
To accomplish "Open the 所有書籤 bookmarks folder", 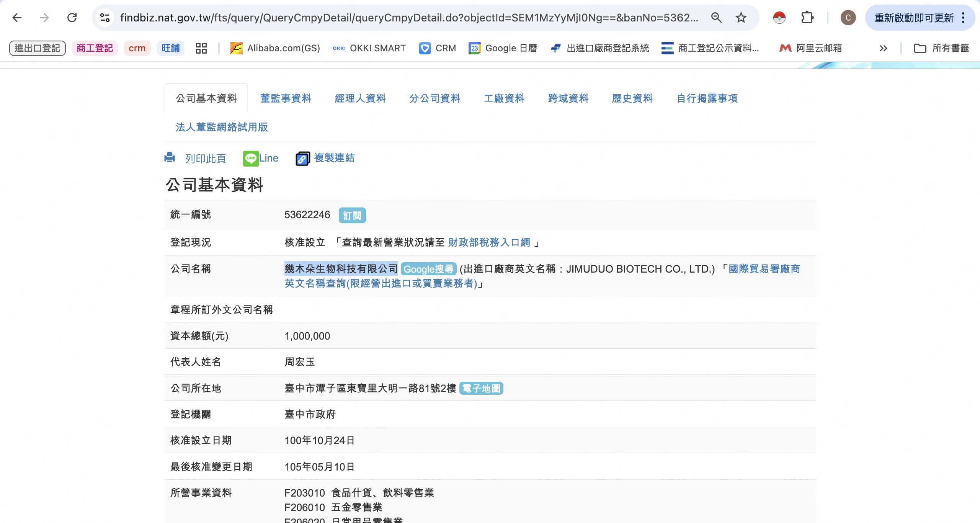I will coord(941,48).
